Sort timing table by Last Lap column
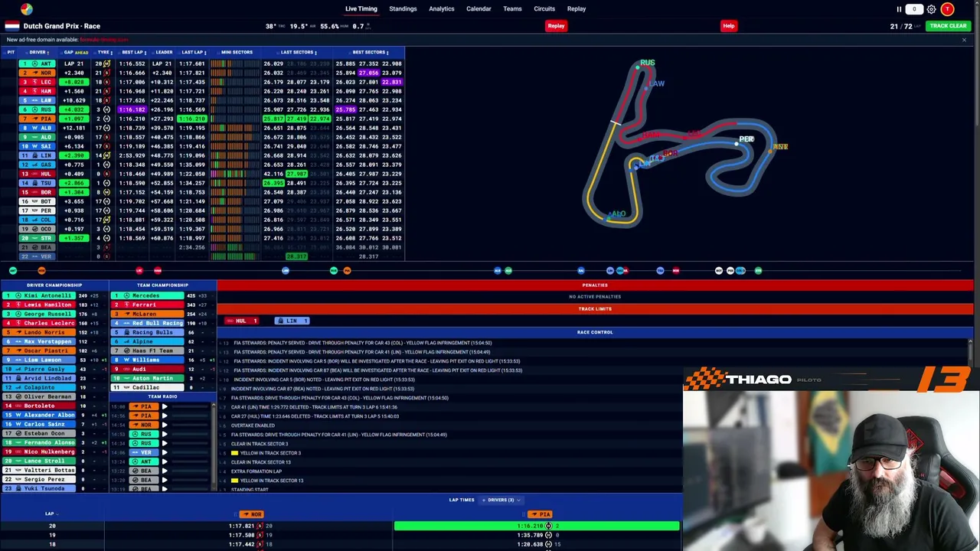The image size is (980, 551). click(193, 52)
